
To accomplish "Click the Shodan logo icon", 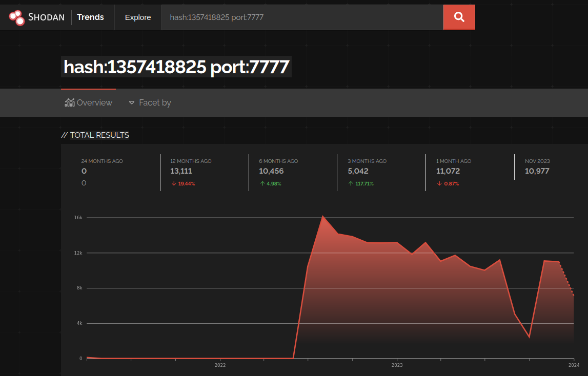I will click(x=16, y=17).
